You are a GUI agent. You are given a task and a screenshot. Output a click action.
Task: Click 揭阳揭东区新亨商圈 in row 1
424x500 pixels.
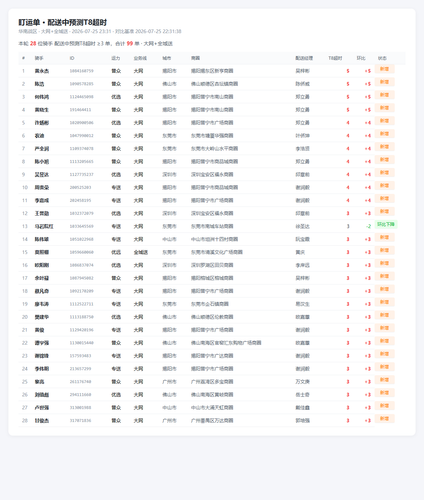[x=212, y=71]
